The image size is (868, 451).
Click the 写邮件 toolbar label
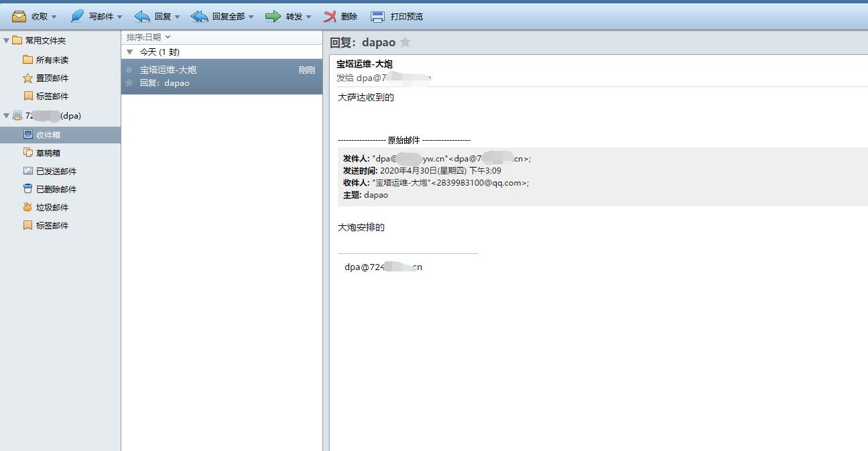pos(101,16)
